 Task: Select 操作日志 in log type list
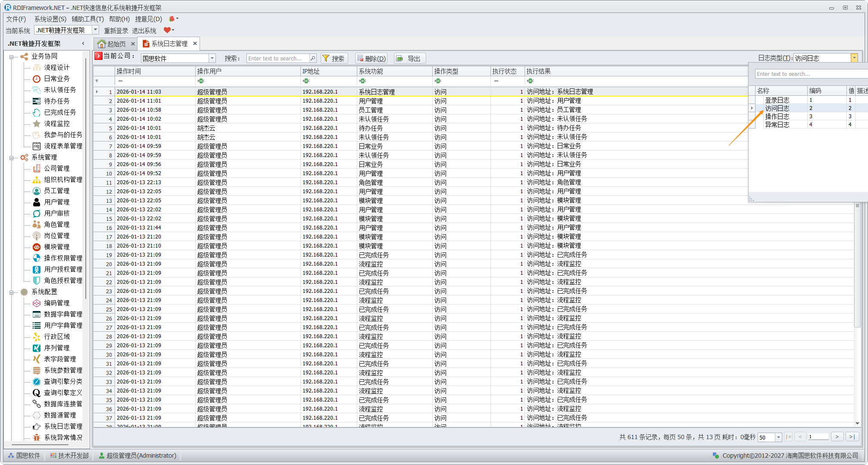pos(777,116)
